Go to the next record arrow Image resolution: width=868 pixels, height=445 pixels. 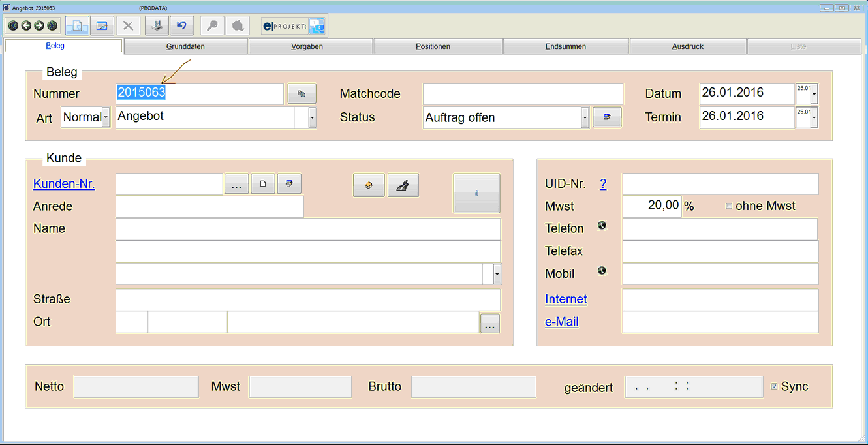39,26
